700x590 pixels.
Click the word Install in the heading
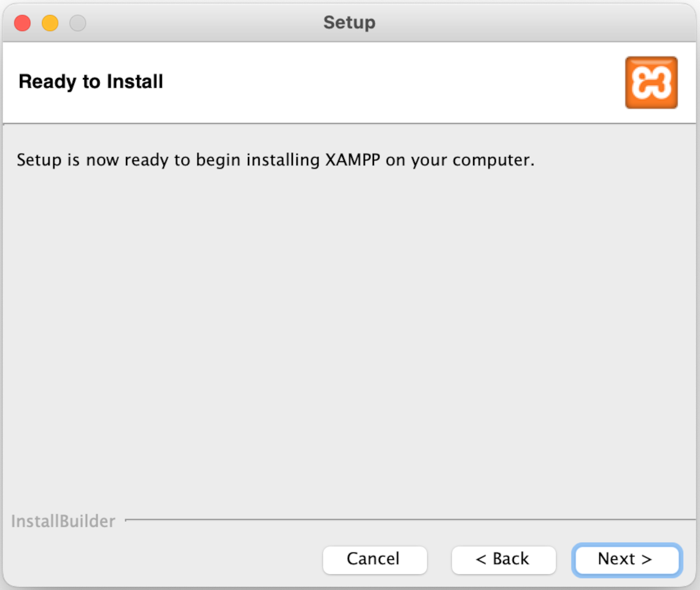[x=135, y=82]
